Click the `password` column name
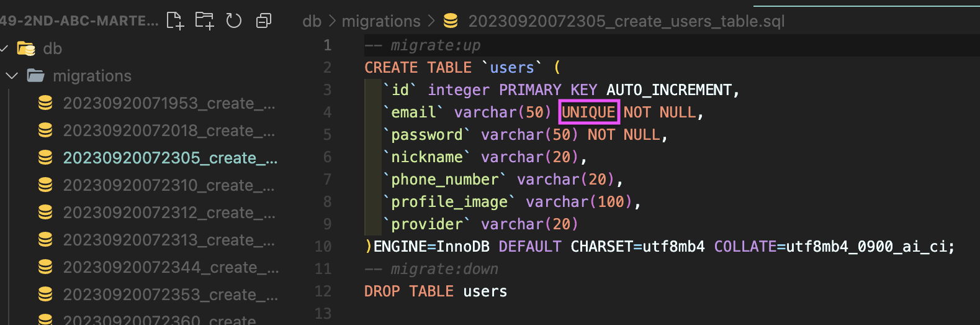Screen dimensions: 980x325 tap(426, 135)
